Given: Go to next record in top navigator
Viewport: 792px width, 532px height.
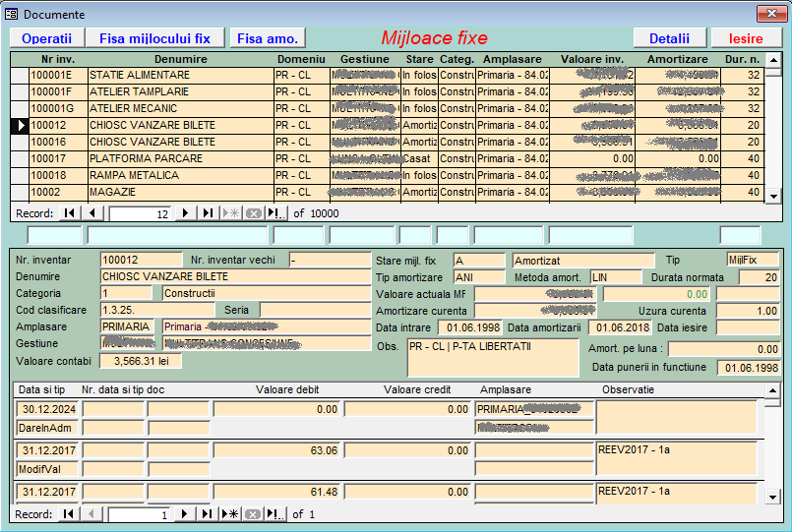Looking at the screenshot, I should point(184,213).
